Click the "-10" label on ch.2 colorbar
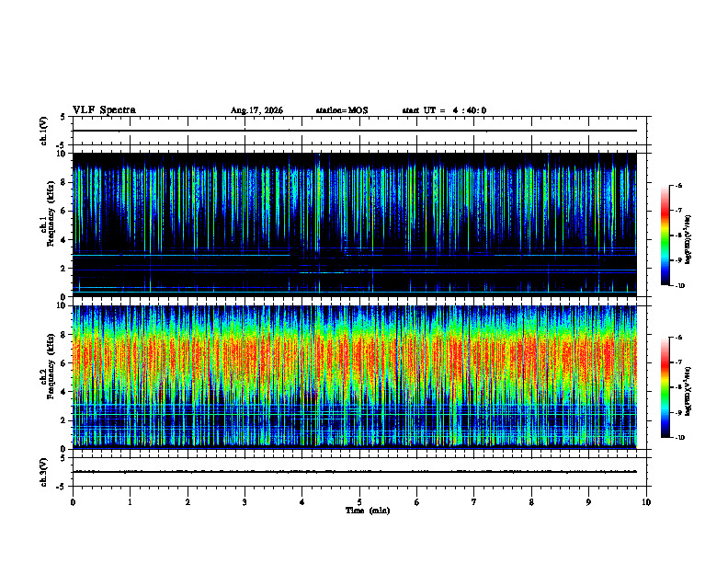 [x=679, y=438]
